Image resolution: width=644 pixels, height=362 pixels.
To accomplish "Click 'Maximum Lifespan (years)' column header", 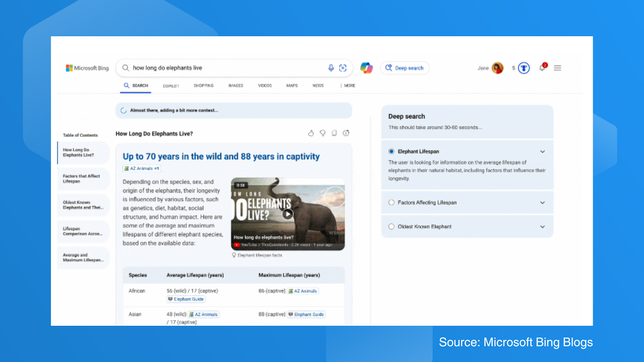I will pos(289,275).
